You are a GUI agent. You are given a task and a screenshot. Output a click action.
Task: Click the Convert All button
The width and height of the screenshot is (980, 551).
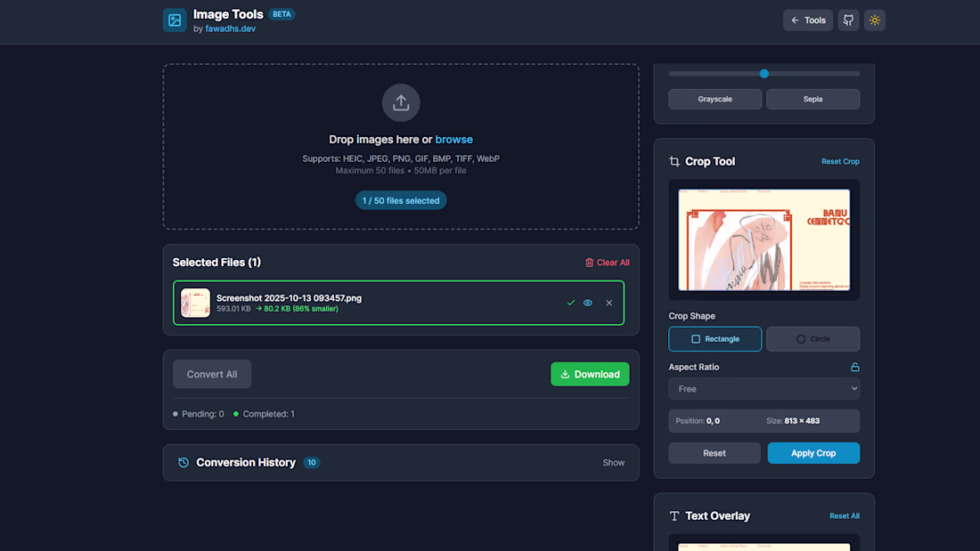212,374
